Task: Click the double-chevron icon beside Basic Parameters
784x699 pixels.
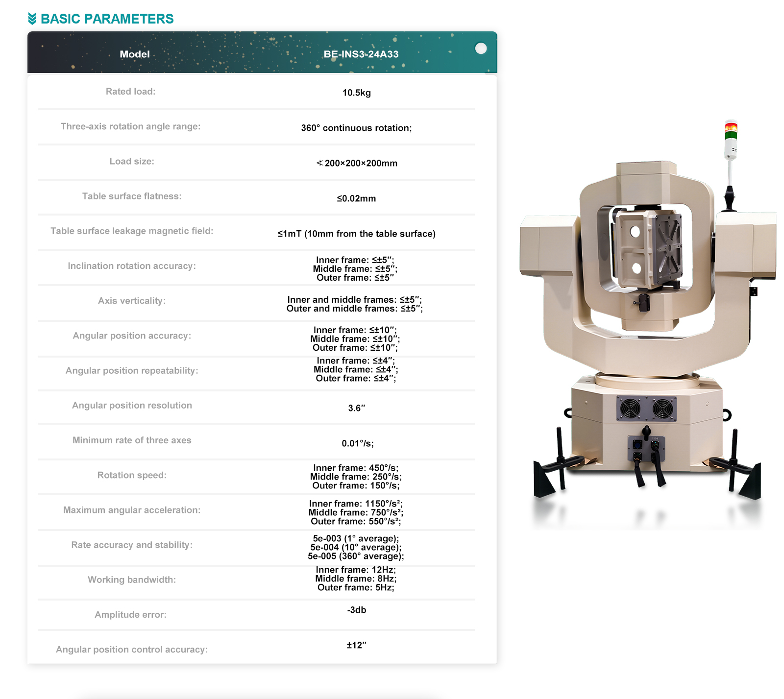Action: (x=32, y=19)
